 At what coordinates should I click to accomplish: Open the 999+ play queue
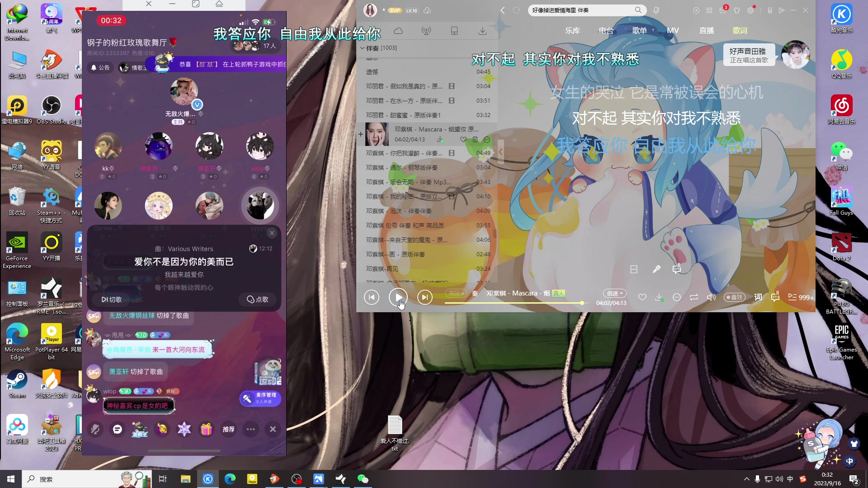coord(801,297)
